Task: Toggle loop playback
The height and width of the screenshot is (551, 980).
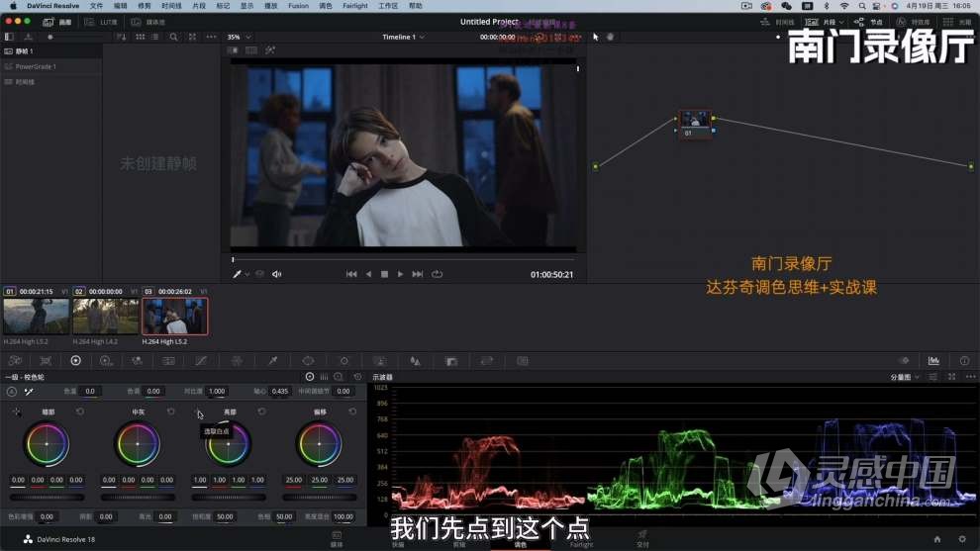Action: [437, 274]
